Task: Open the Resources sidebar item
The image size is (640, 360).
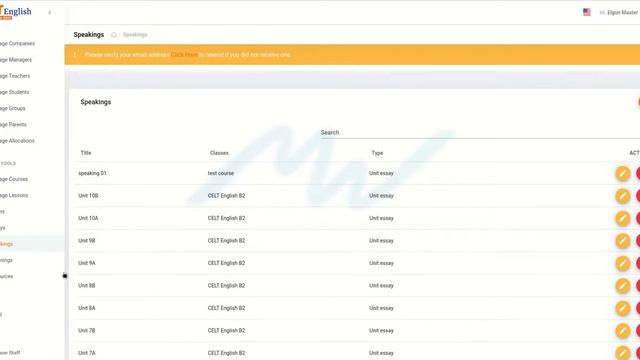Action: click(x=7, y=276)
